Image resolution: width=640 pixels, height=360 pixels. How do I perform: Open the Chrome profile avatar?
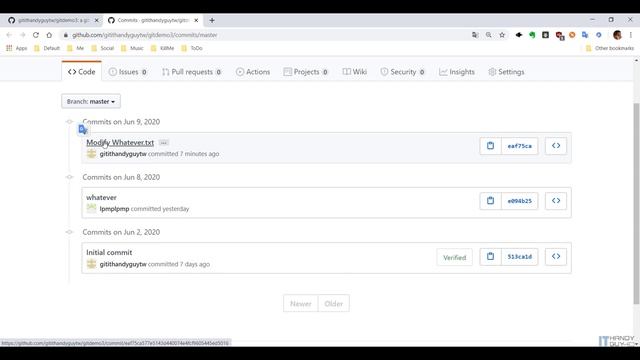(617, 35)
